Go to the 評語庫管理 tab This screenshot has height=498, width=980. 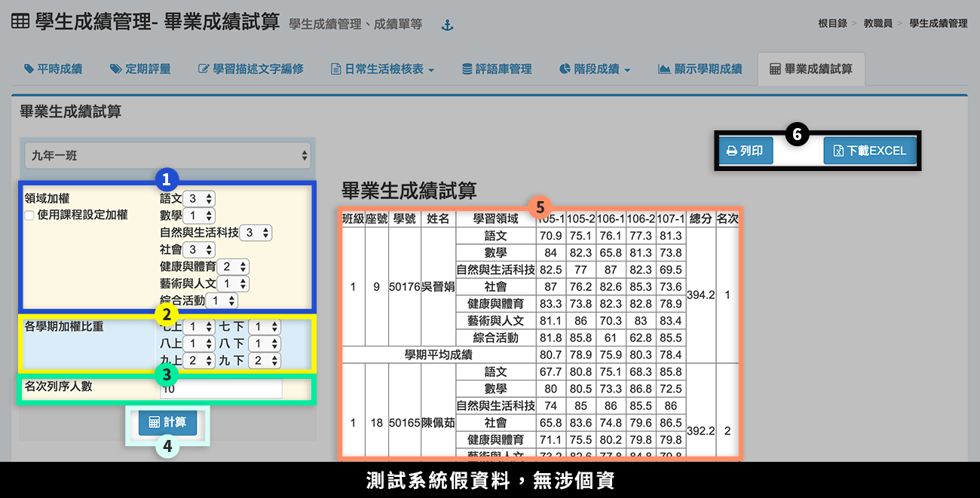point(497,69)
